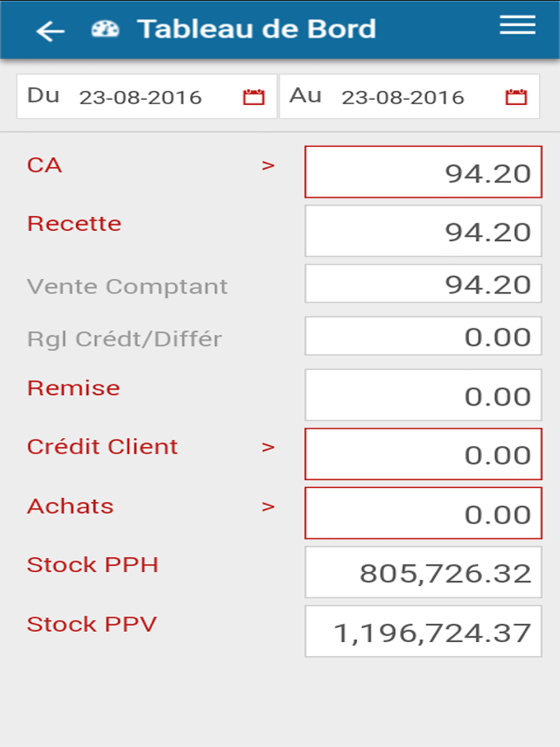560x747 pixels.
Task: Select Stock PPV value 1,196,724.37
Action: [423, 631]
